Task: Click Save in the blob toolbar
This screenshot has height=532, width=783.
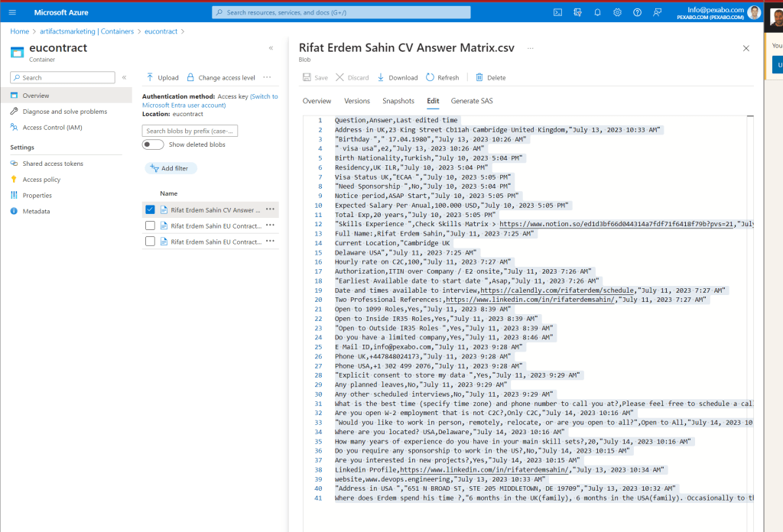Action: tap(315, 77)
